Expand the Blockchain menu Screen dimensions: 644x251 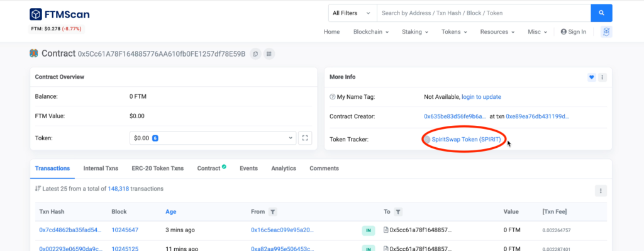coord(371,31)
